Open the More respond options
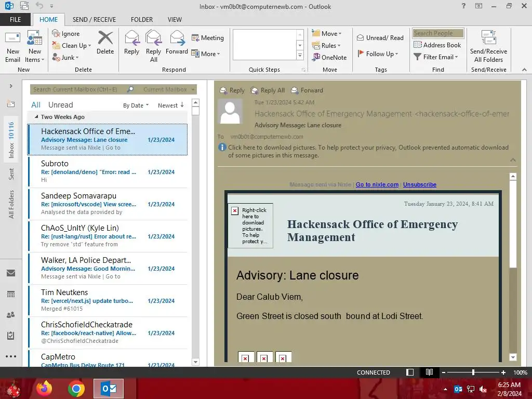The width and height of the screenshot is (532, 399). 206,54
